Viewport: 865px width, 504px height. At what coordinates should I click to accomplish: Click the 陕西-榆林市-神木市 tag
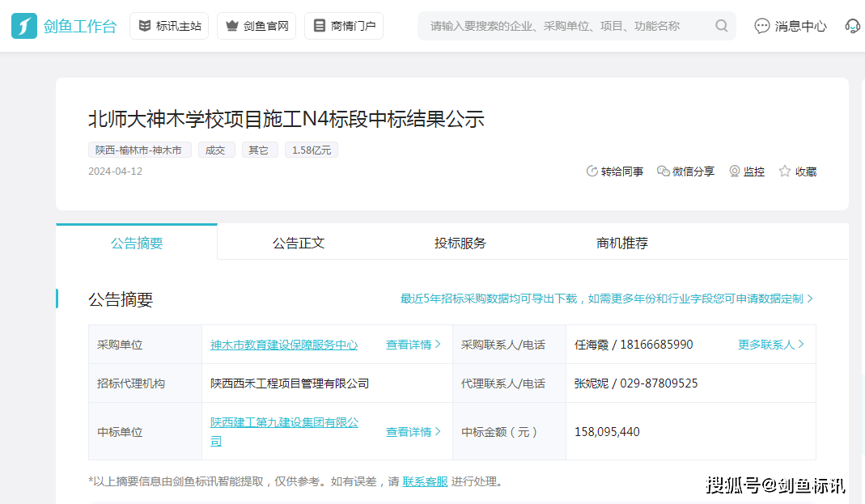[x=139, y=150]
